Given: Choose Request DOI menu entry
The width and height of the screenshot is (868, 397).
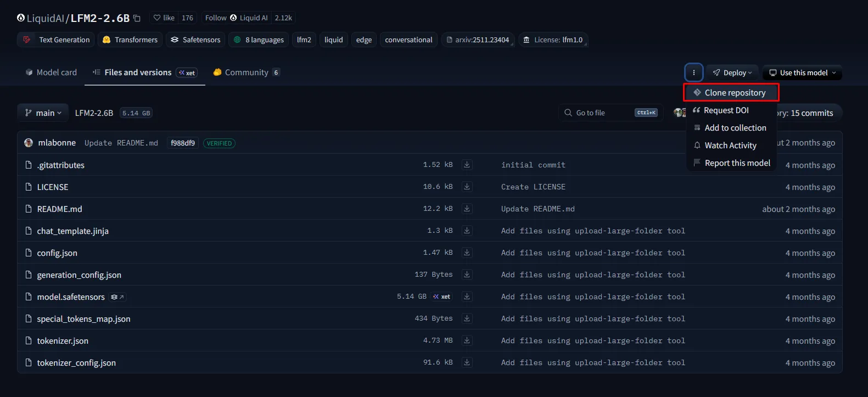Looking at the screenshot, I should 726,110.
